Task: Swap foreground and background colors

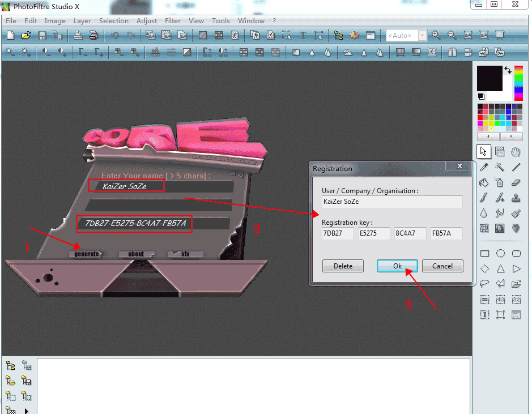Action: [x=508, y=70]
